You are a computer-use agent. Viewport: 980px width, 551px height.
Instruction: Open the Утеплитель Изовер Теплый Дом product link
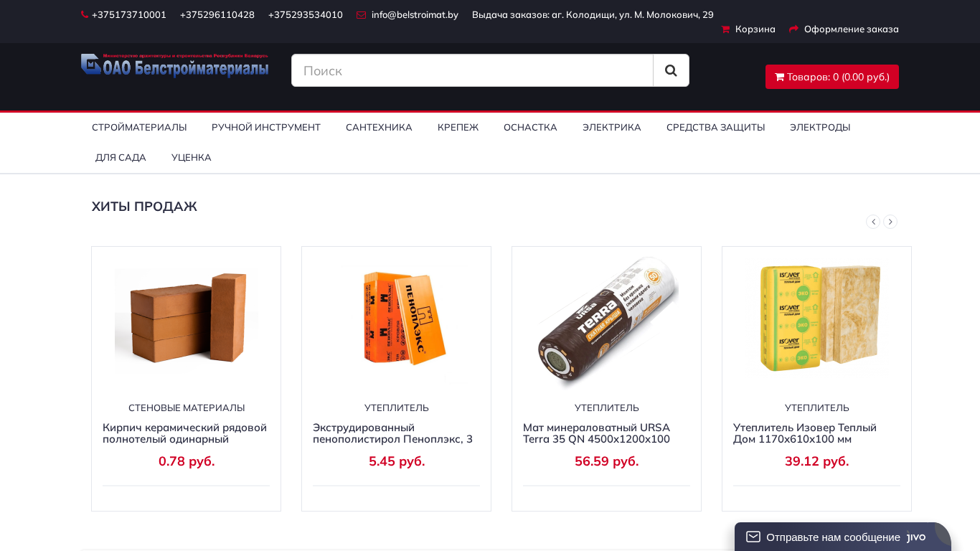click(805, 433)
